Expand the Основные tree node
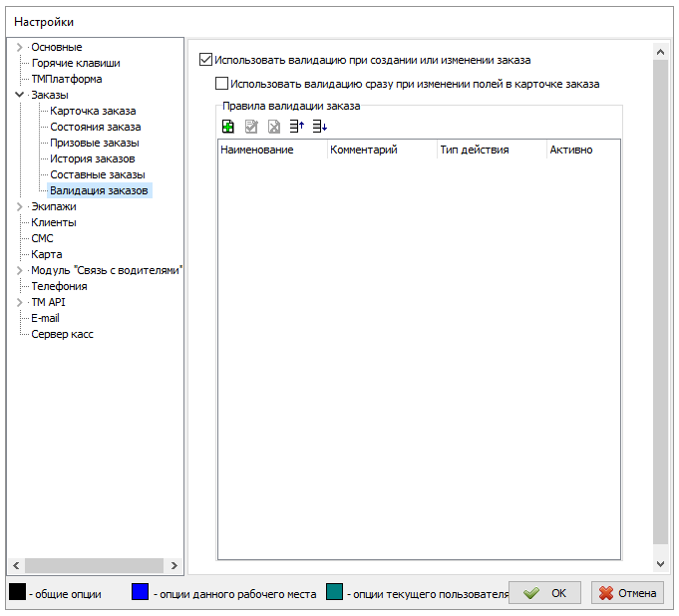This screenshot has height=616, width=679. point(19,48)
